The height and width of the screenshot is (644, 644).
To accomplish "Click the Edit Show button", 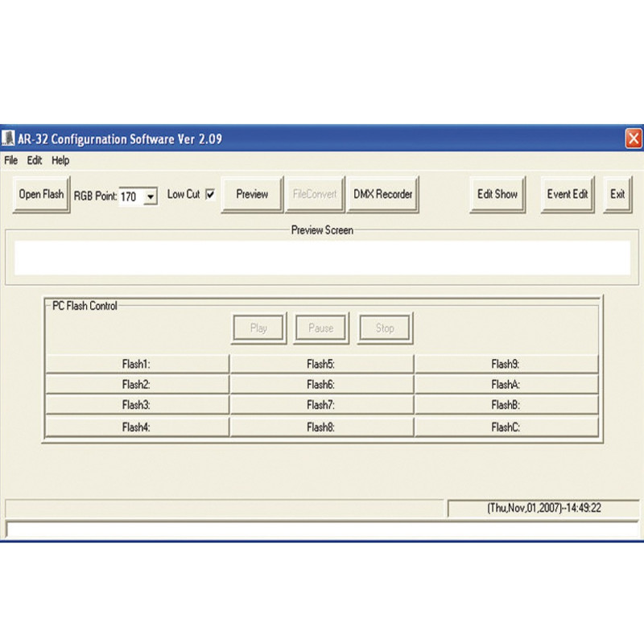I will click(497, 195).
